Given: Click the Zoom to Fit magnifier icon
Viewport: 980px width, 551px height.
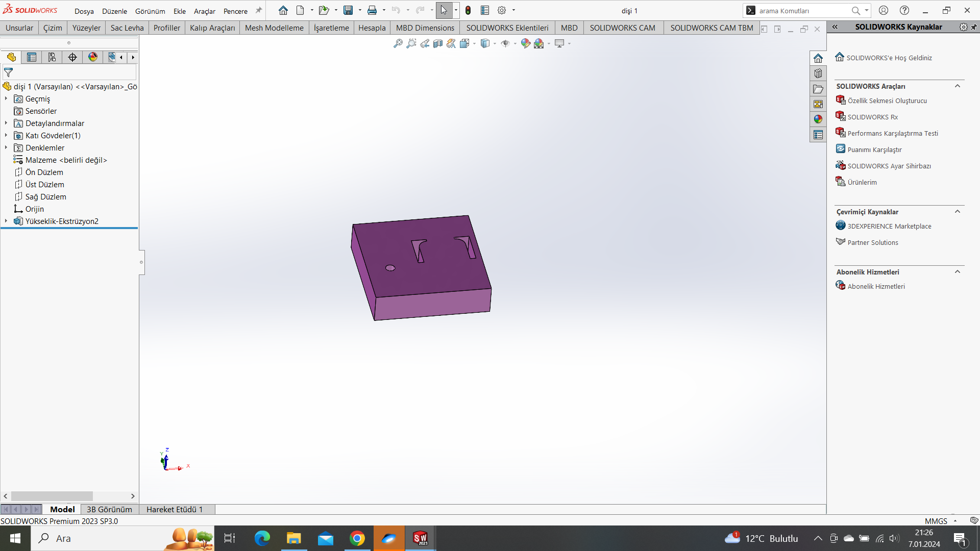Looking at the screenshot, I should pos(398,44).
